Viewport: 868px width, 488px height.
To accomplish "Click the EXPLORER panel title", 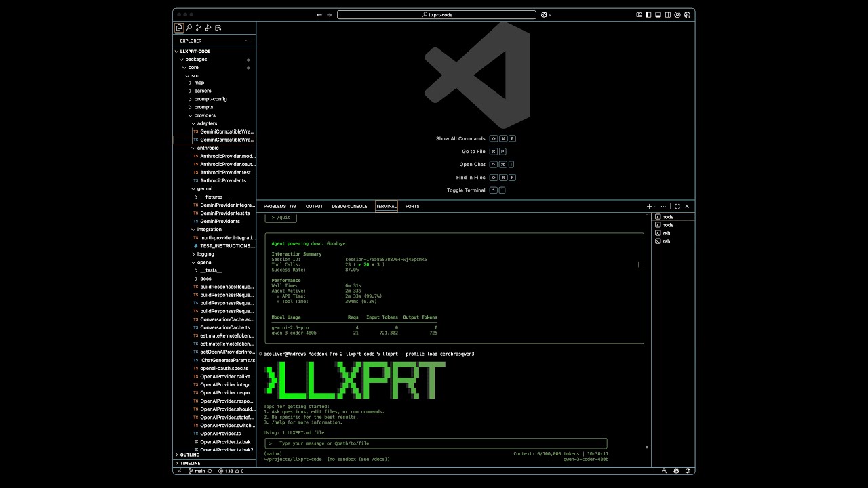I will click(x=191, y=41).
